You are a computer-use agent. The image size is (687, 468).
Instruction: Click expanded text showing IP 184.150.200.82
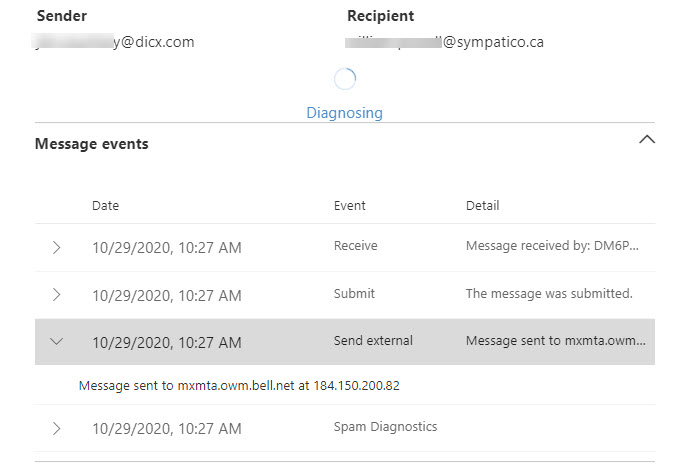pos(239,385)
